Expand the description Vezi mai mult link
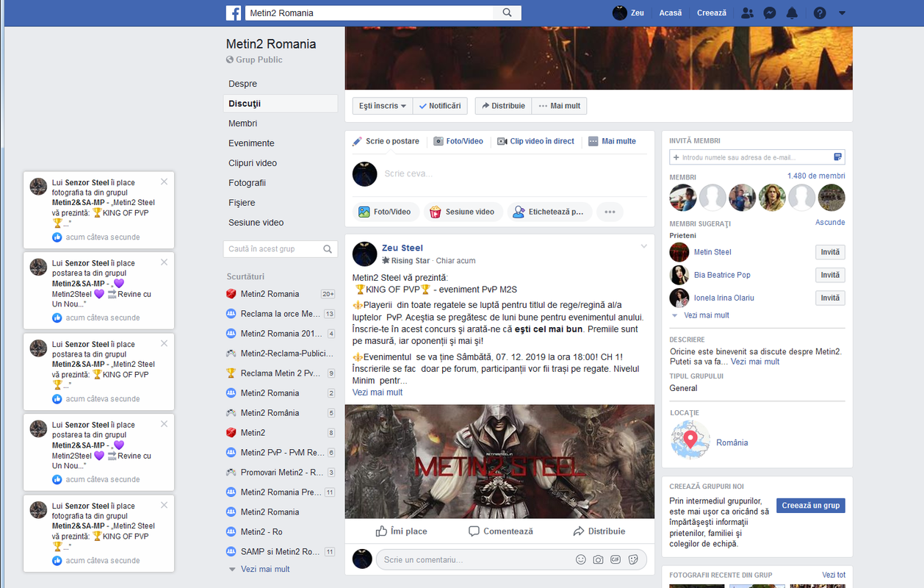This screenshot has height=588, width=924. click(755, 362)
